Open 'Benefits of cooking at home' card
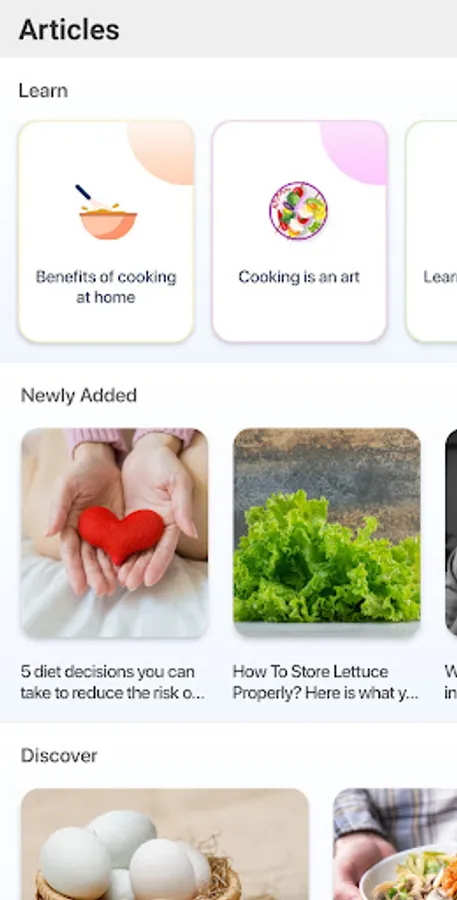Screen dimensions: 457x900 point(106,232)
